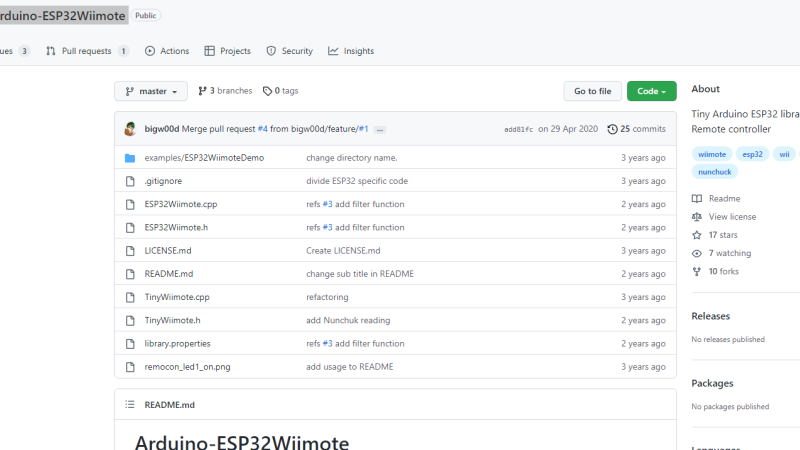Image resolution: width=800 pixels, height=450 pixels.
Task: Click the file icon beside TinyWiimote.cpp
Action: coord(130,297)
